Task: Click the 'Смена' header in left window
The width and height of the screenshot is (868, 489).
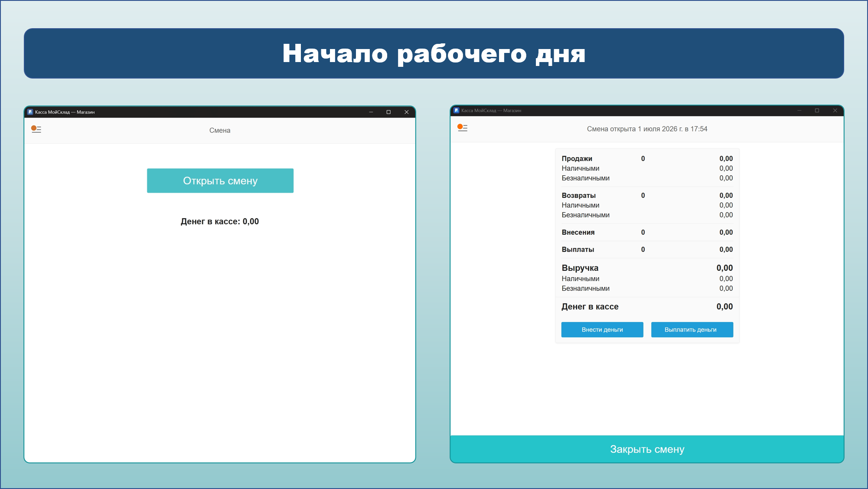Action: pyautogui.click(x=220, y=130)
